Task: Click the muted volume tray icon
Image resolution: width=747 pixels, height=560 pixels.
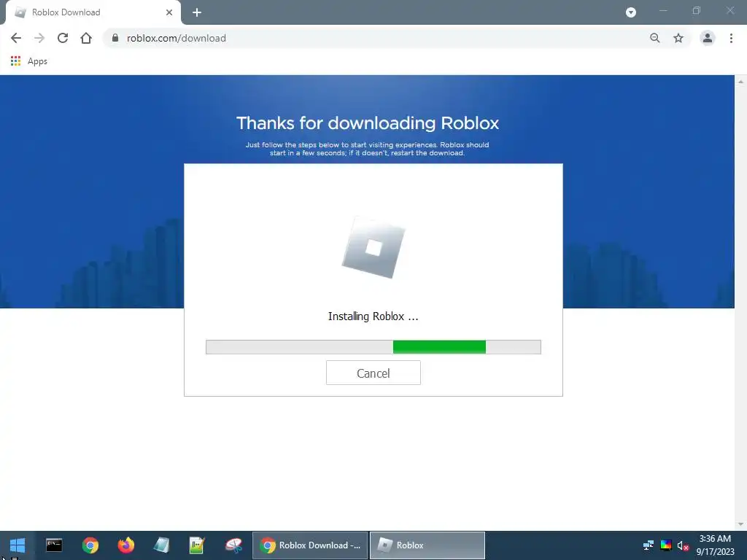Action: [683, 545]
